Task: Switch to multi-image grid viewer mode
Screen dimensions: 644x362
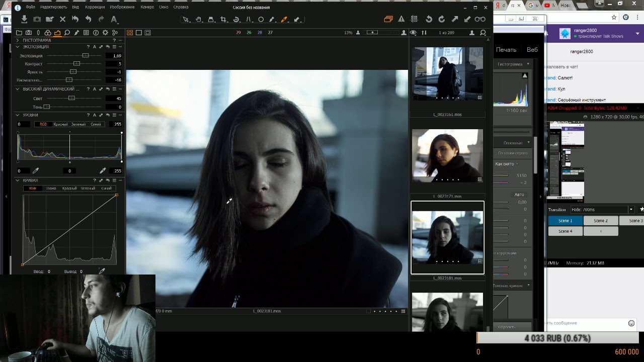Action: pos(130,33)
